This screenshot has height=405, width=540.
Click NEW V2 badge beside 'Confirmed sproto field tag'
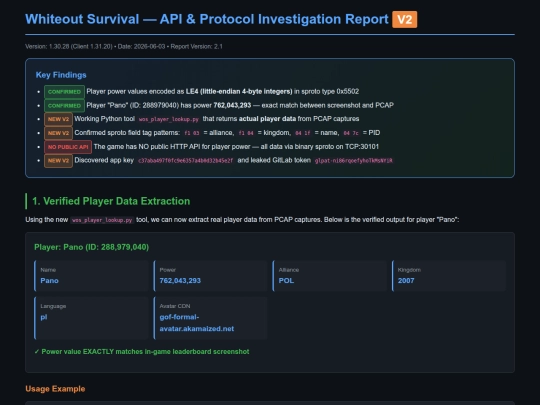58,133
